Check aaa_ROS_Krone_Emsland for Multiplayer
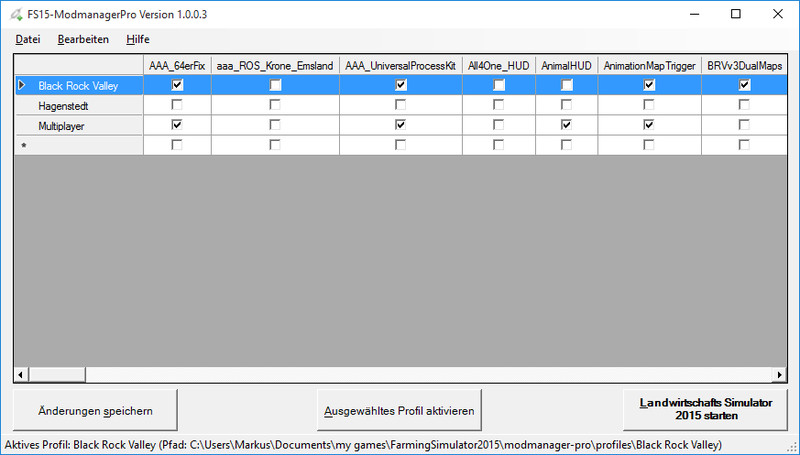 pyautogui.click(x=275, y=125)
